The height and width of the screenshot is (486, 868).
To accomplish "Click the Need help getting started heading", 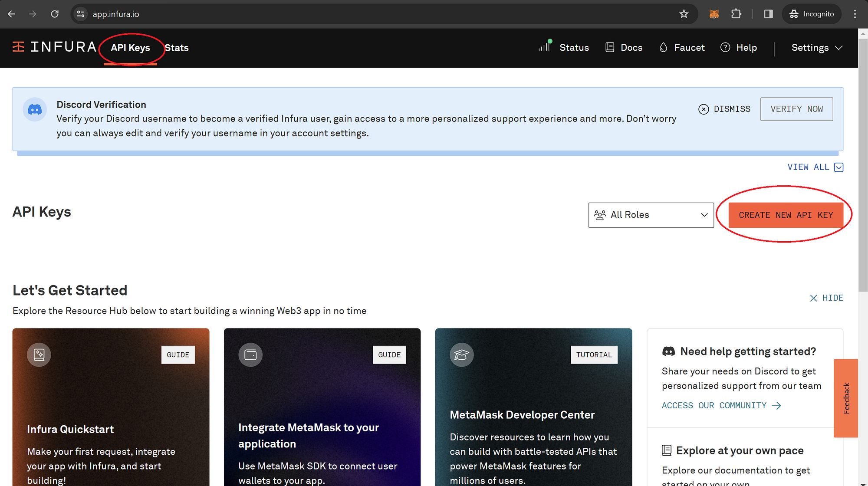I will click(748, 351).
